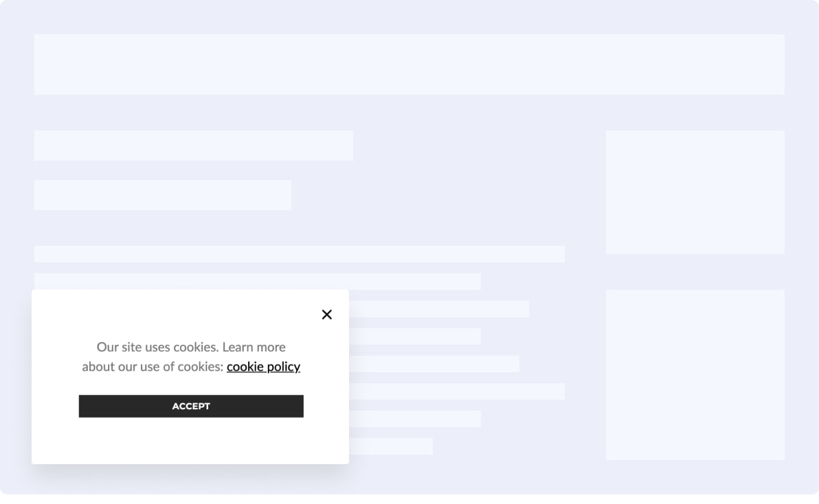Click the ACCEPT button
Viewport: 819px width, 504px height.
[191, 406]
